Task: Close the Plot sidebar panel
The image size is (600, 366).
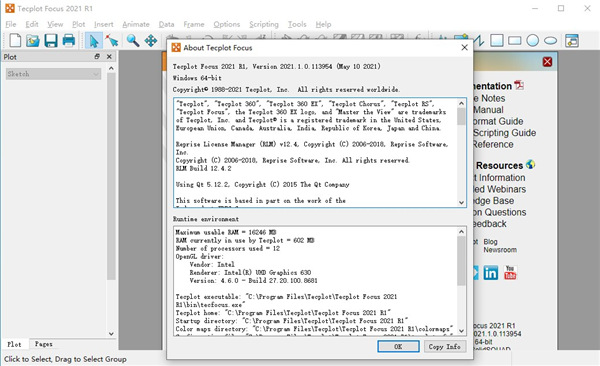Action: pyautogui.click(x=109, y=57)
